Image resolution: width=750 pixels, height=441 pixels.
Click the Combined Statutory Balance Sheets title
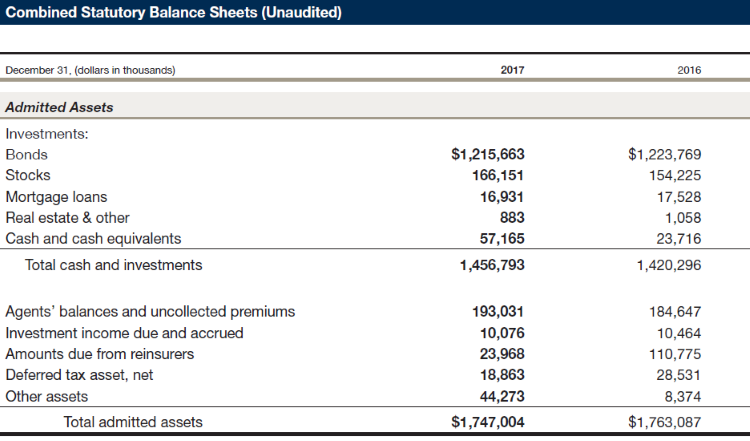pos(174,12)
